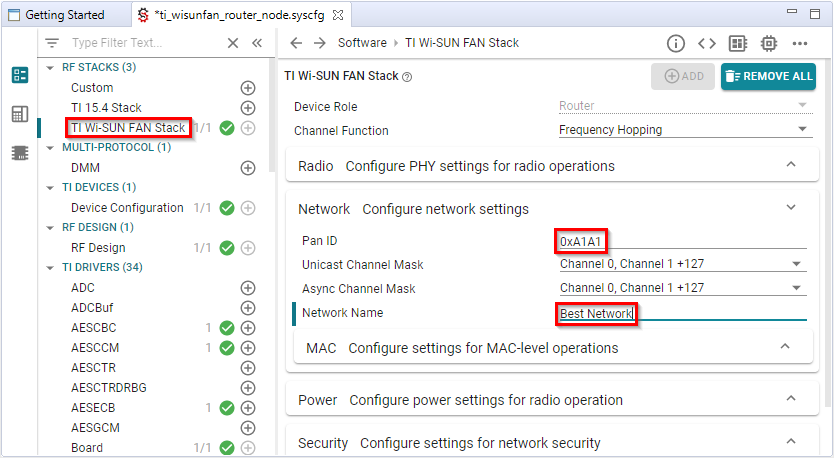Select TI 15.4 Stack in the tree

106,108
